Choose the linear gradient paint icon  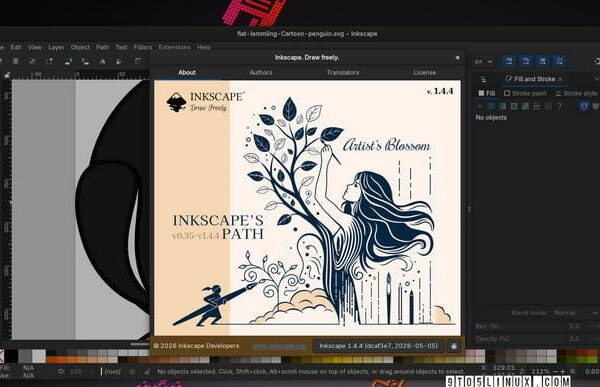(x=503, y=106)
